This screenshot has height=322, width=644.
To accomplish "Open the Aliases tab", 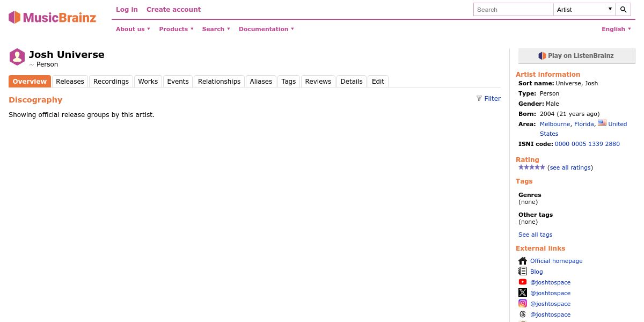I will click(261, 82).
